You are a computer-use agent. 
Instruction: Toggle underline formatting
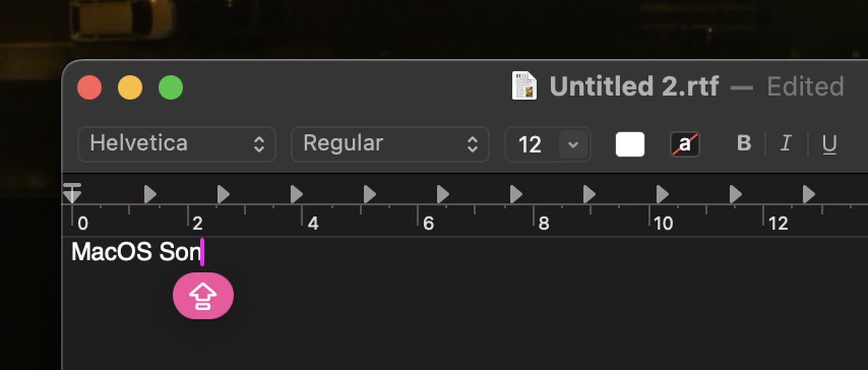point(829,144)
